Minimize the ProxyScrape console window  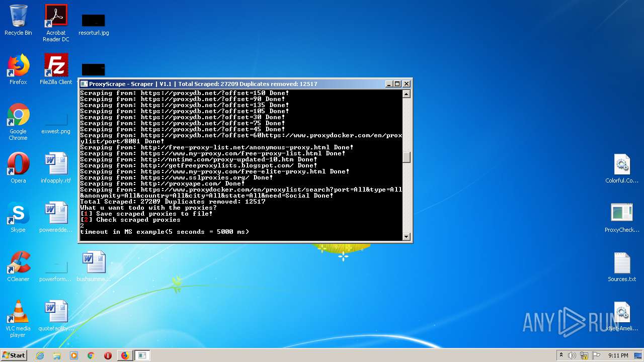[x=389, y=84]
